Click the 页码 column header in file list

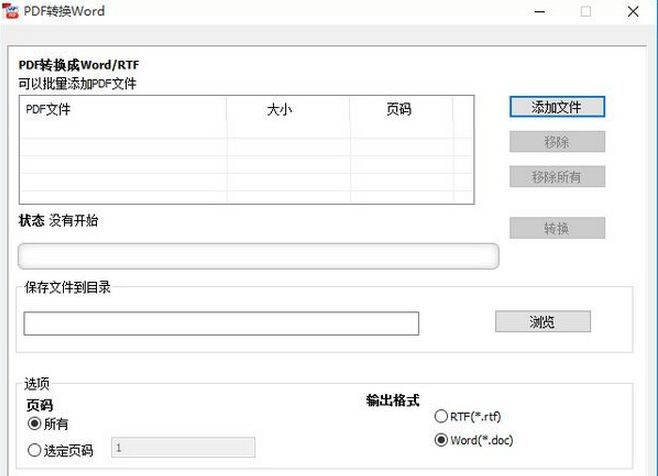402,110
